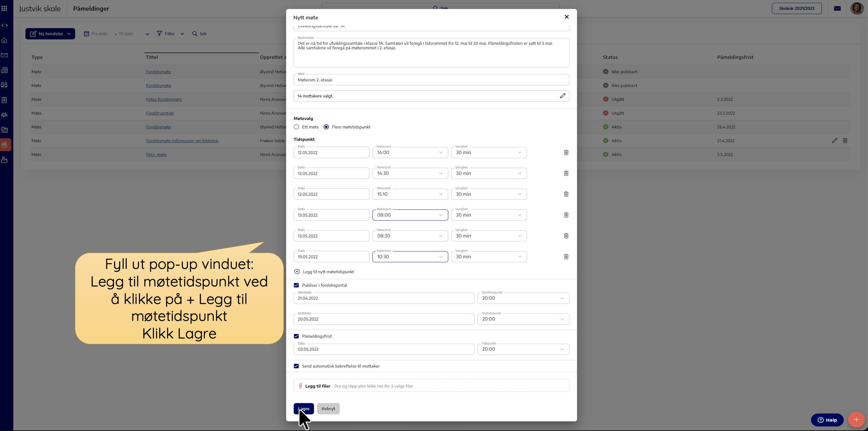This screenshot has width=868, height=431.
Task: Close the Nytt møte dialog
Action: (x=566, y=17)
